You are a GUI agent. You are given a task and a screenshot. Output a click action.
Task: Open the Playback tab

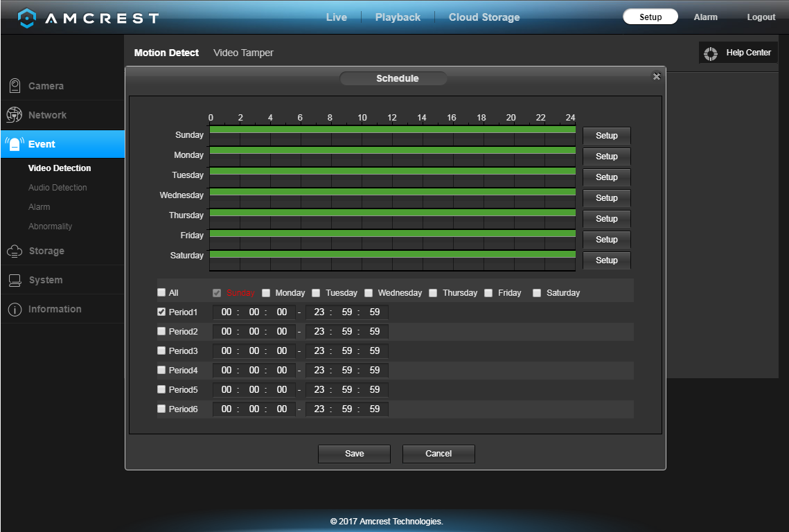tap(398, 17)
